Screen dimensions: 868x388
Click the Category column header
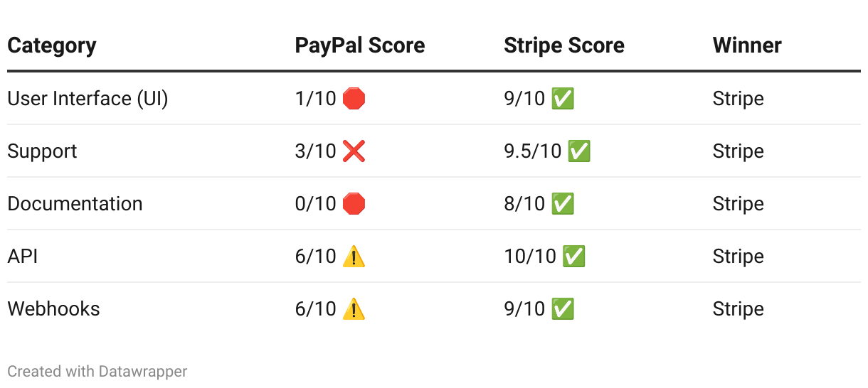point(52,45)
